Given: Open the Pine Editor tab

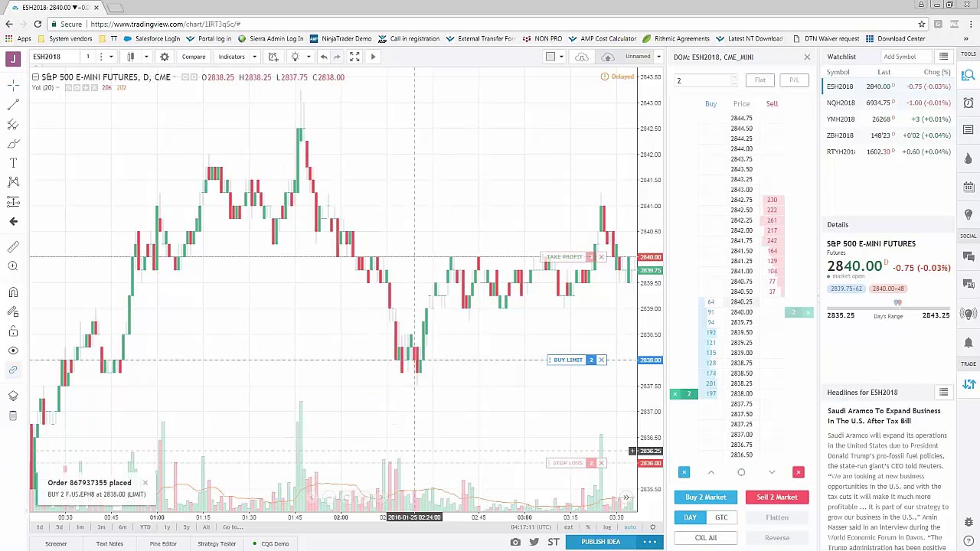Looking at the screenshot, I should point(163,544).
